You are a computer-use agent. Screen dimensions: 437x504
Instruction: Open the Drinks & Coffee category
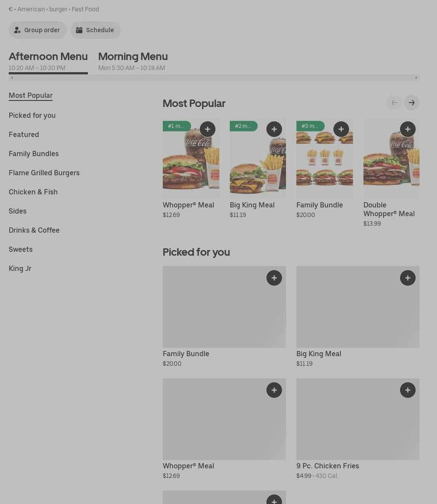tap(34, 230)
